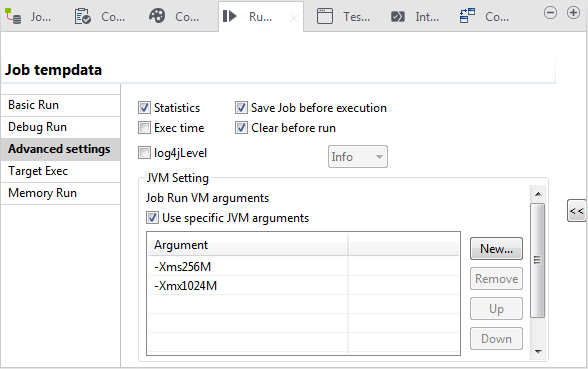This screenshot has width=588, height=369.
Task: Click the JVM Setting scroll down arrow
Action: point(538,351)
